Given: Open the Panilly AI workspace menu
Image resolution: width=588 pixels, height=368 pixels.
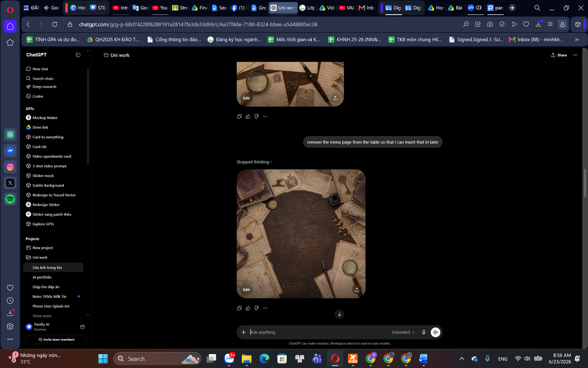Looking at the screenshot, I should point(51,326).
